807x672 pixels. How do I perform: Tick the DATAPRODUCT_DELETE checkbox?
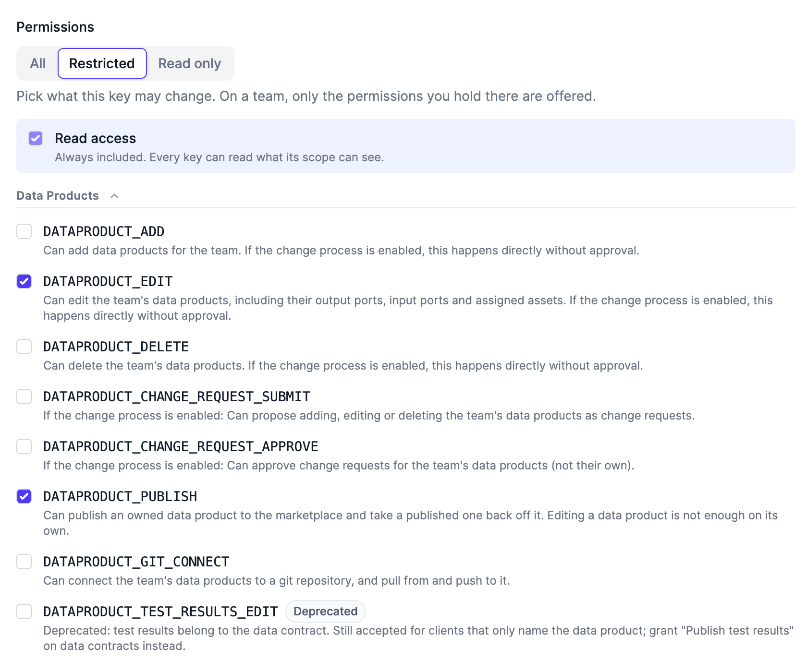click(x=24, y=347)
